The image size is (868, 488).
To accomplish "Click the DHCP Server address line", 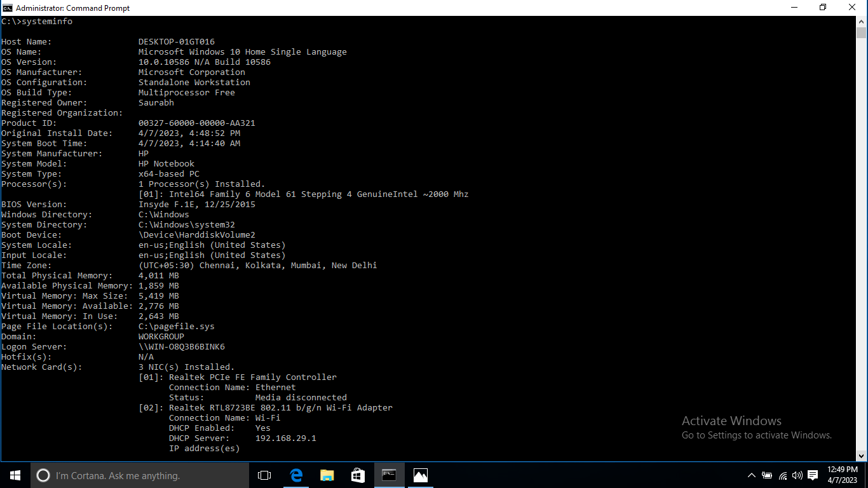I will click(243, 438).
